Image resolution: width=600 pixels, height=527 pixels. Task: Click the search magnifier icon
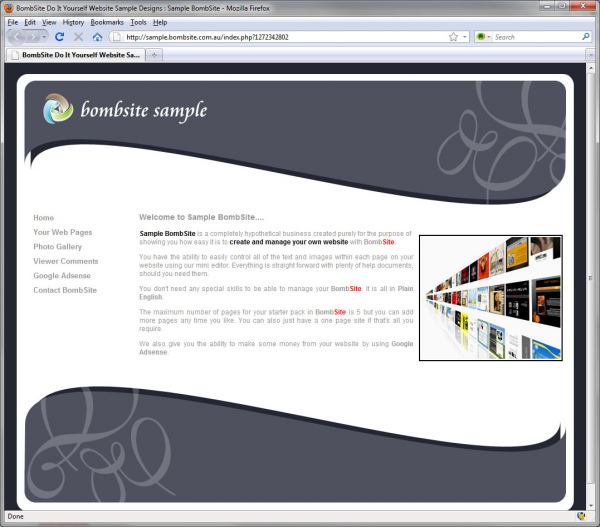point(585,36)
